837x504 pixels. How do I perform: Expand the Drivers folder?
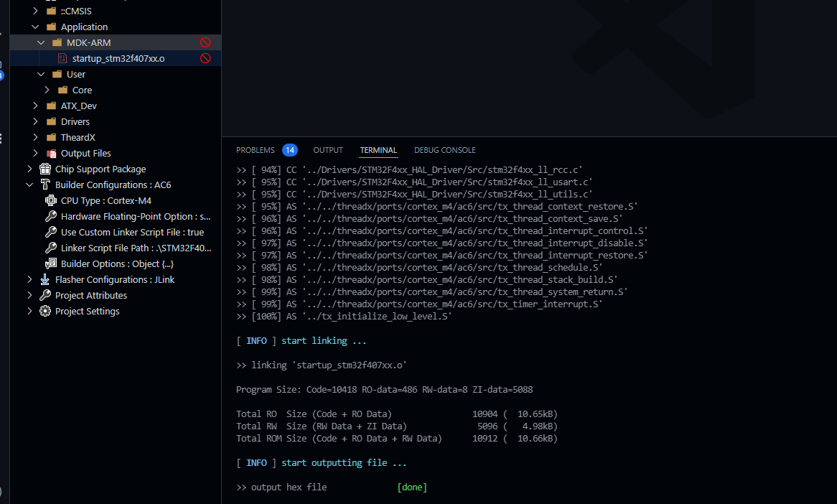point(35,121)
